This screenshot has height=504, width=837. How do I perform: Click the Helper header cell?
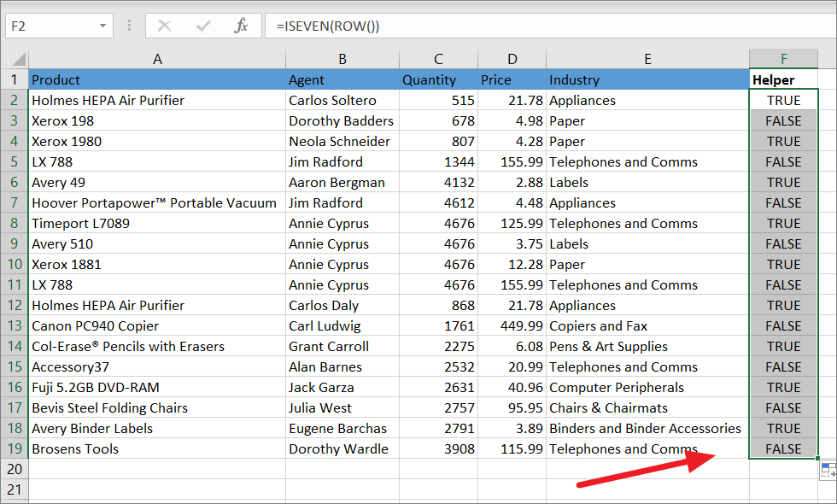[x=784, y=79]
